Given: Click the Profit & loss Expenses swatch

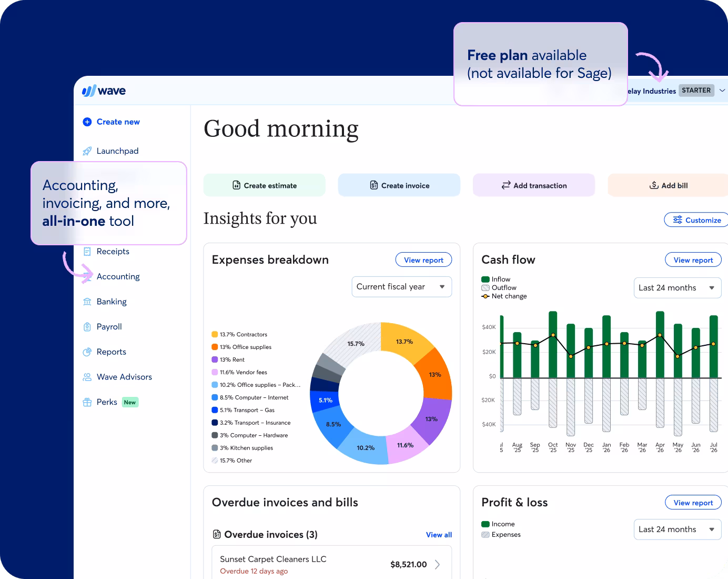Looking at the screenshot, I should [486, 535].
